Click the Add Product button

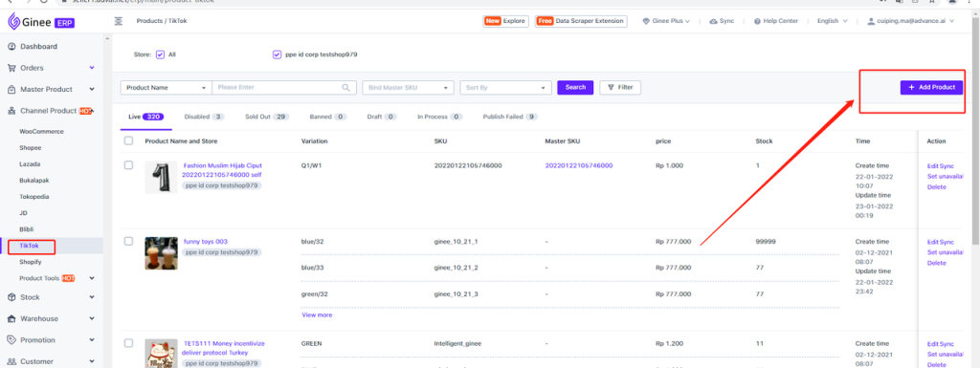click(x=931, y=88)
